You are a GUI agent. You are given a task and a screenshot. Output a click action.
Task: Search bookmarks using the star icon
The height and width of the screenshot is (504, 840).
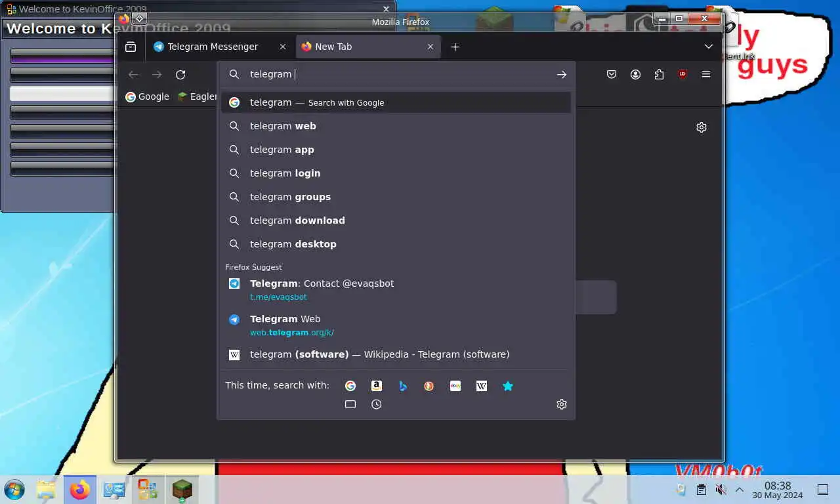tap(508, 386)
